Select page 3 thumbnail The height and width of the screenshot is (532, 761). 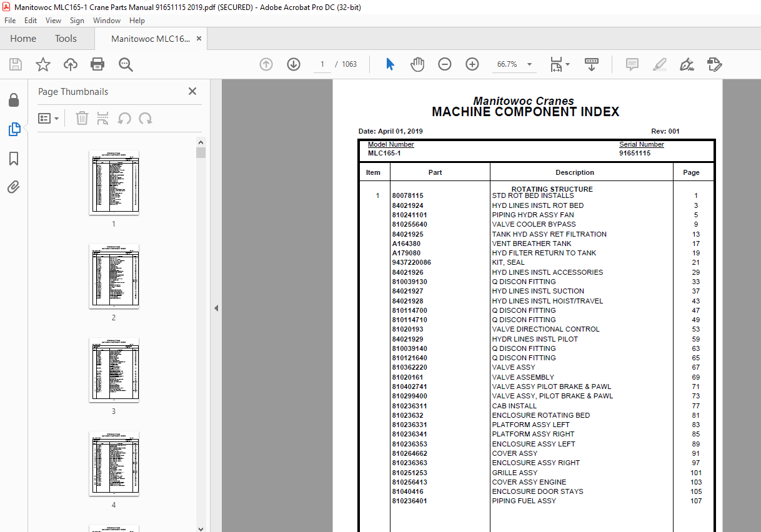(x=114, y=370)
